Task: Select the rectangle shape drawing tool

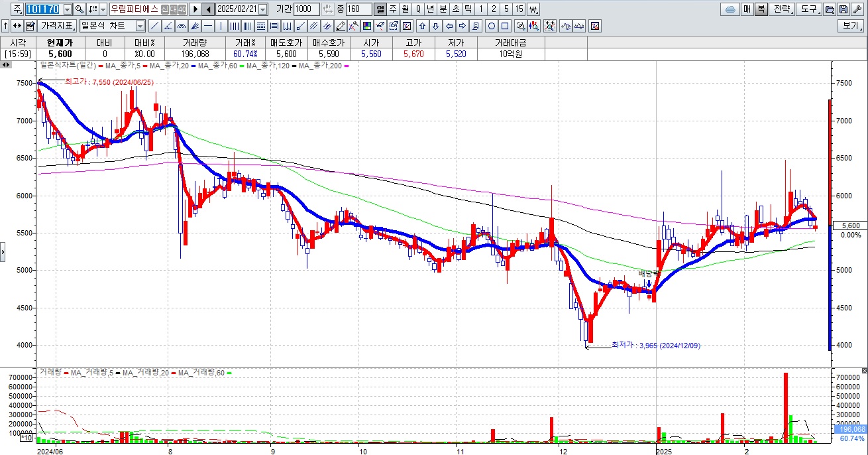Action: coord(505,26)
